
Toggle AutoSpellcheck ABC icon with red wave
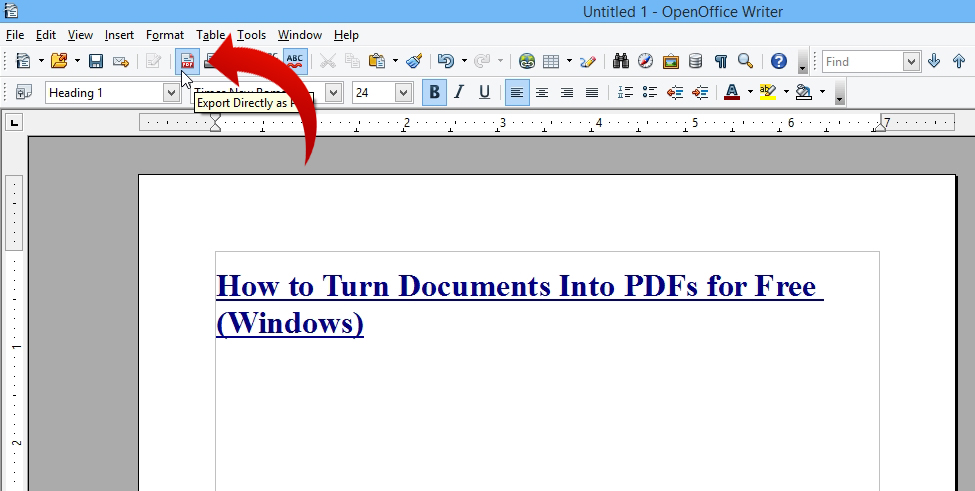click(x=295, y=61)
